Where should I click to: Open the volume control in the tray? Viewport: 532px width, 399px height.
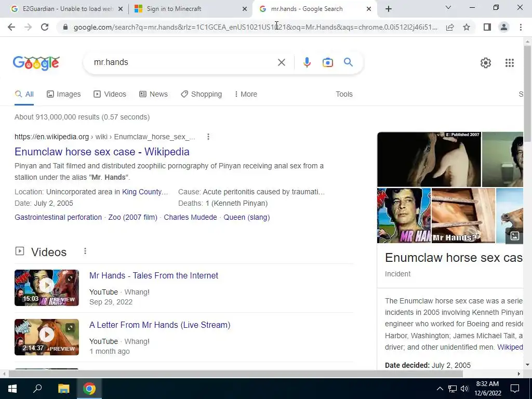pyautogui.click(x=464, y=389)
